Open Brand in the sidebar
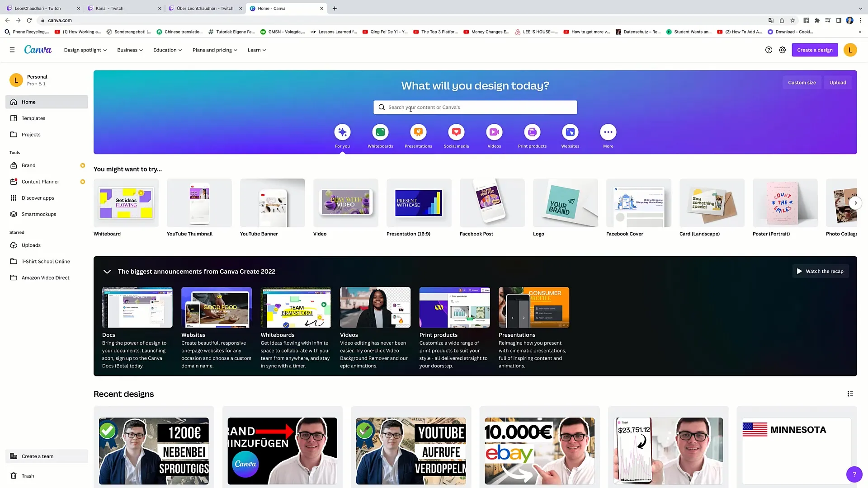Viewport: 868px width, 488px height. tap(47, 165)
